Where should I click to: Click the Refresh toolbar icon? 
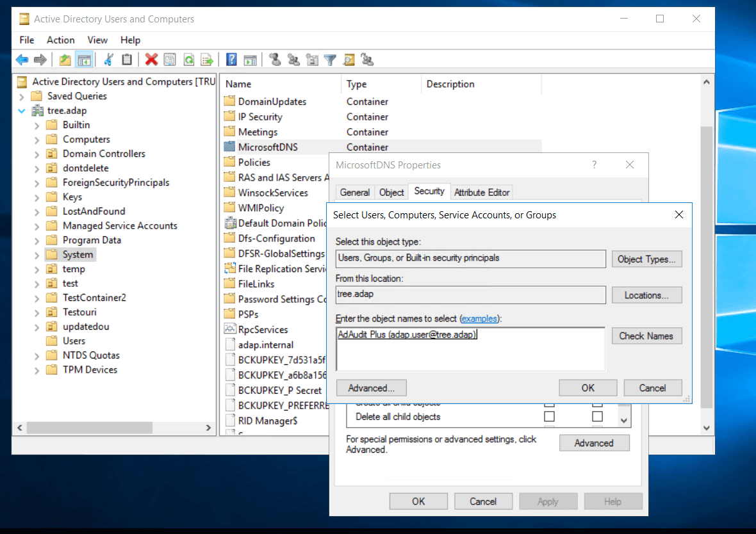(189, 60)
